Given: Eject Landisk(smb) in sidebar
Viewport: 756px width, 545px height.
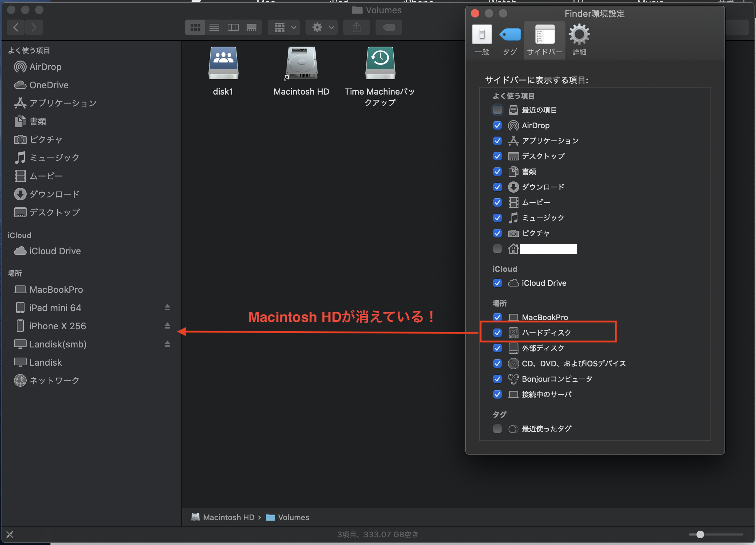Looking at the screenshot, I should [167, 344].
